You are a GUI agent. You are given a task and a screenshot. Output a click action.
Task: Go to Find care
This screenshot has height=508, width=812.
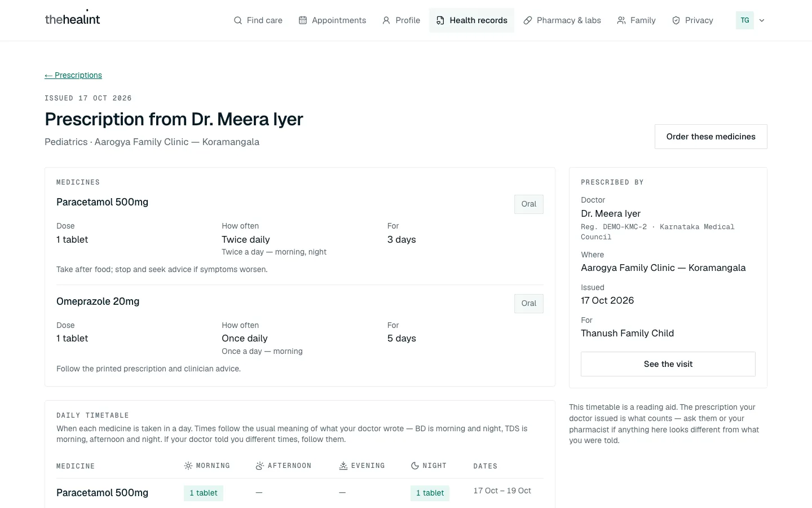click(258, 20)
